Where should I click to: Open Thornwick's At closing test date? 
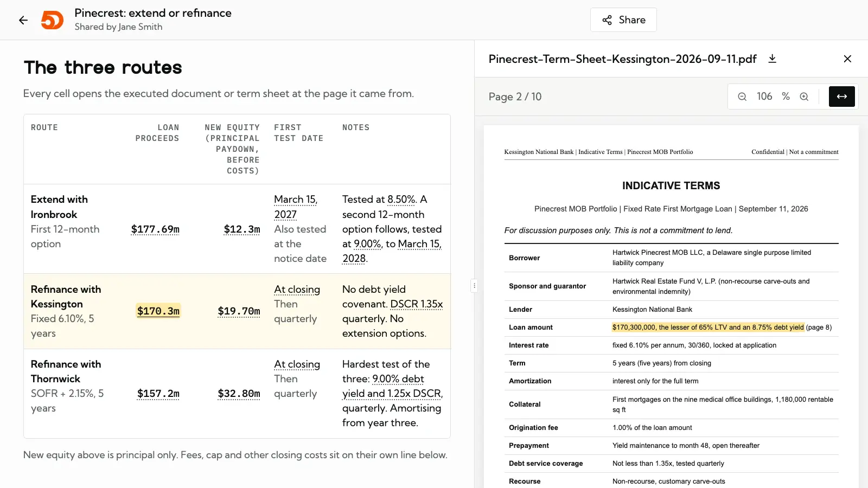[297, 364]
